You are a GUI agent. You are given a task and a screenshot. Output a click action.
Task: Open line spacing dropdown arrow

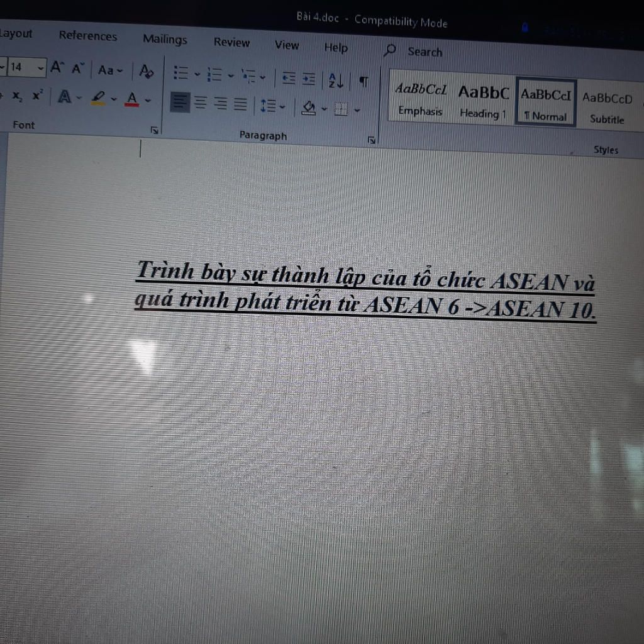[282, 107]
